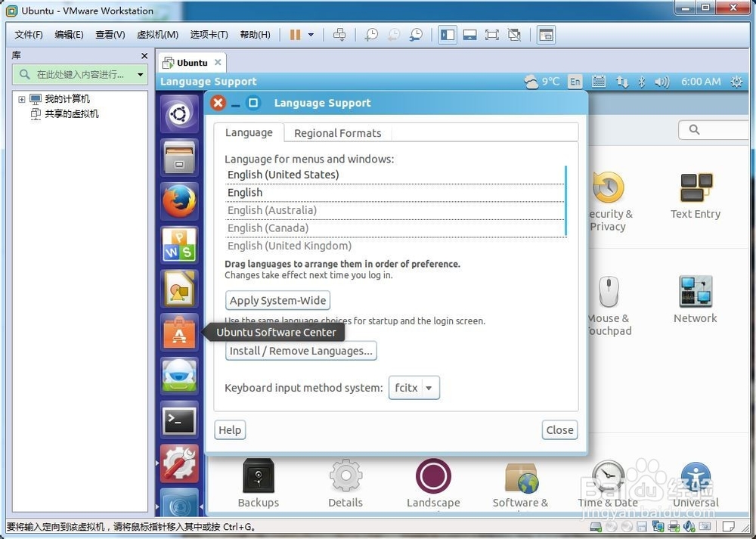This screenshot has height=539, width=756.
Task: Click the Help button
Action: pos(230,430)
